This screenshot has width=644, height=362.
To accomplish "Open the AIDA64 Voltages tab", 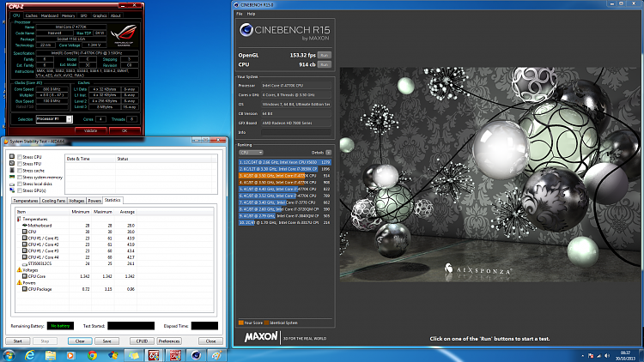I will [x=76, y=201].
